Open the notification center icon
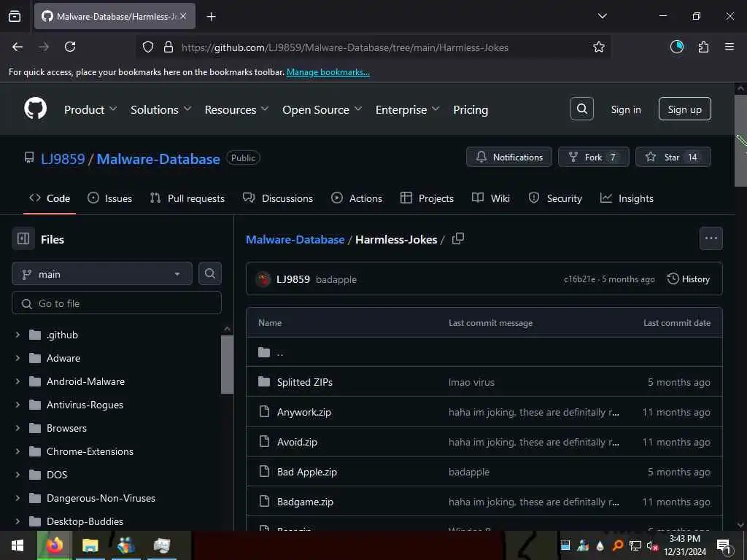 (724, 545)
